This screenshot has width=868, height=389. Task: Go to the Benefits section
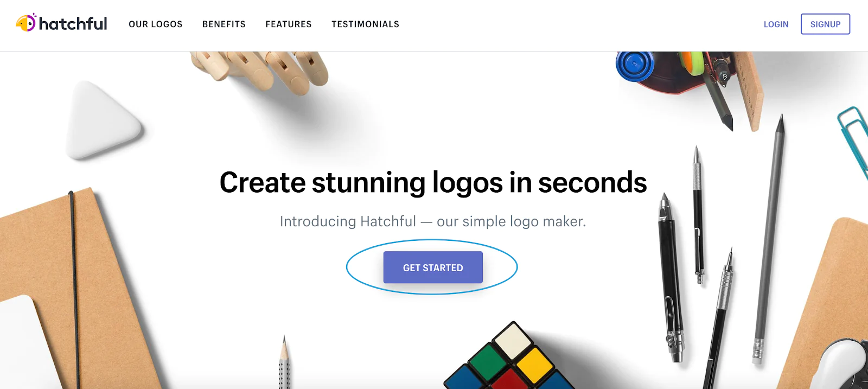(224, 24)
